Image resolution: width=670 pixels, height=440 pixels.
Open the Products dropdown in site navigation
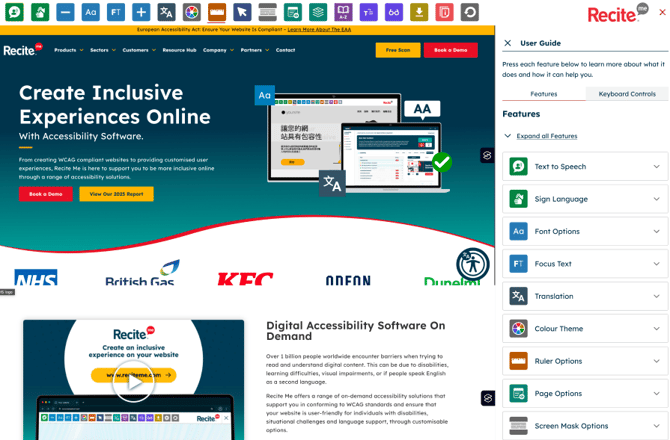[x=68, y=50]
